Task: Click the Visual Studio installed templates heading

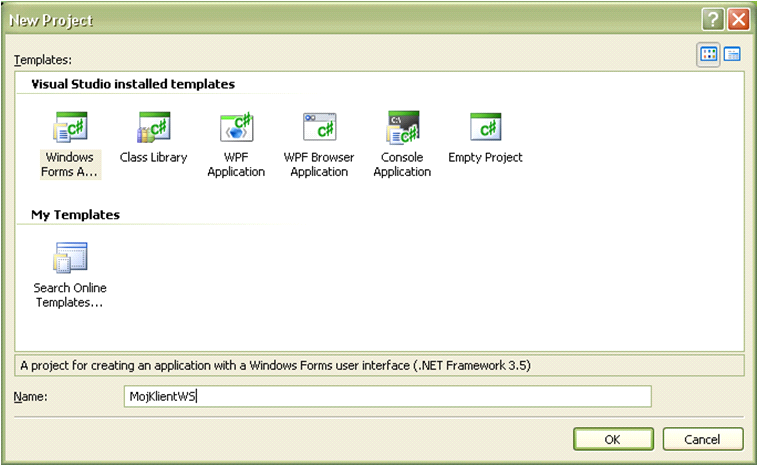Action: (133, 84)
